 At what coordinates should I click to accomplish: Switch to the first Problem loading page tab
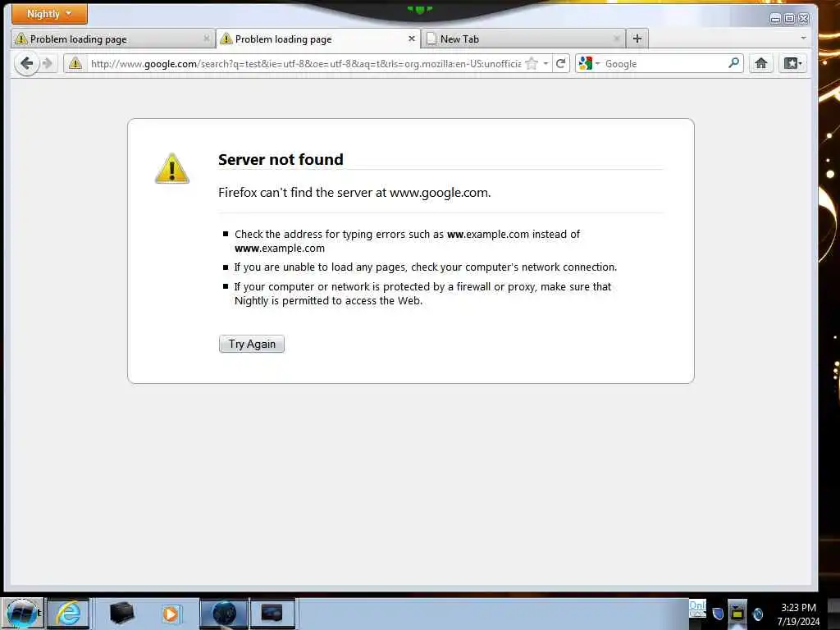(112, 39)
